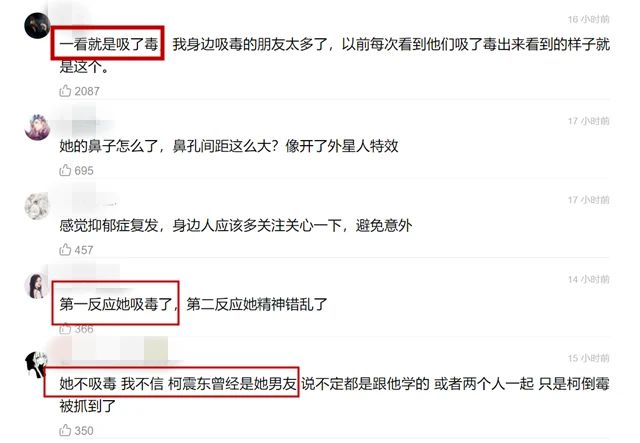Click comment about 鼻孔间距这么大
The height and width of the screenshot is (443, 640).
point(229,146)
